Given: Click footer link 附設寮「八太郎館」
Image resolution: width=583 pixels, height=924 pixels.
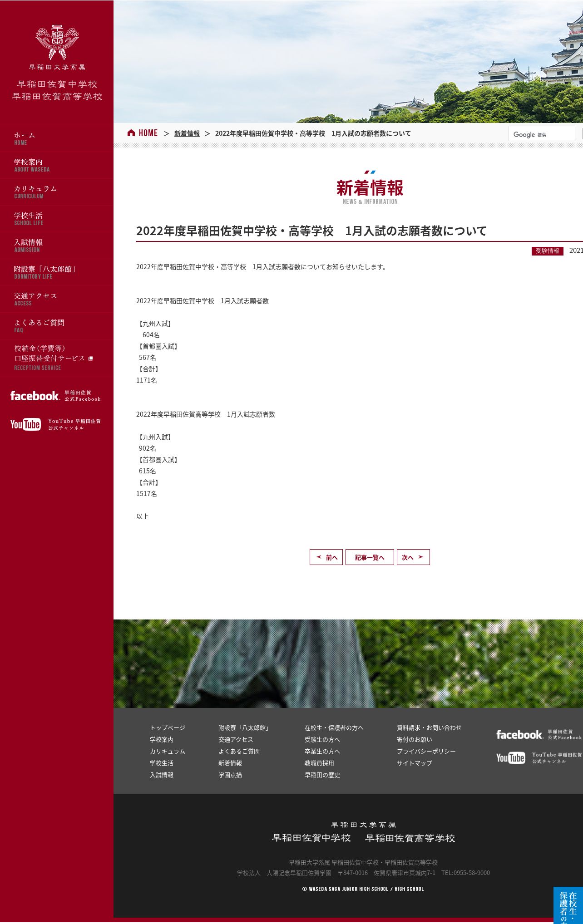Looking at the screenshot, I should 245,727.
